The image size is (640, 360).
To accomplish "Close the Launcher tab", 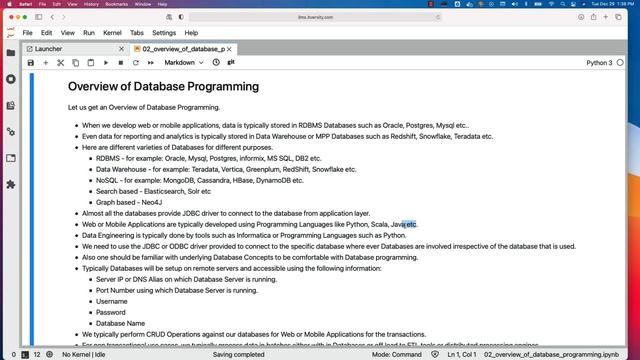I will click(121, 49).
